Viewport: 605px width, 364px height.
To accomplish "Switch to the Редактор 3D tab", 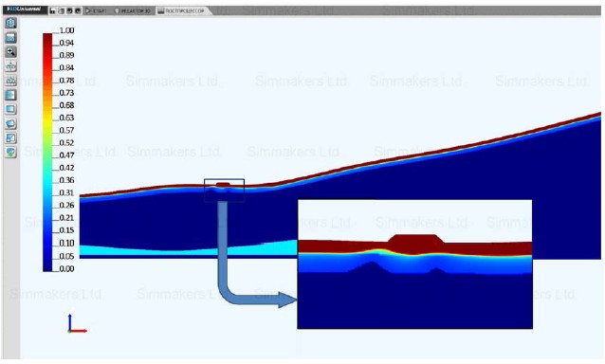I will (133, 10).
